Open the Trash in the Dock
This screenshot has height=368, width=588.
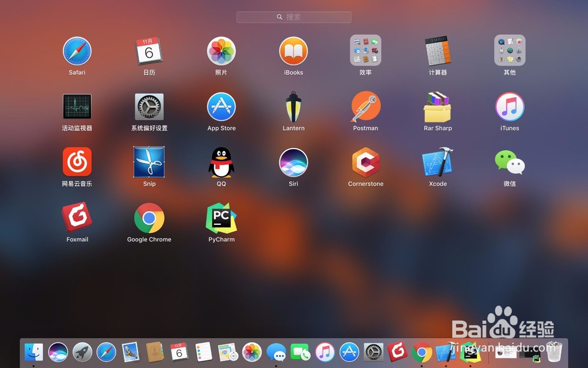554,352
